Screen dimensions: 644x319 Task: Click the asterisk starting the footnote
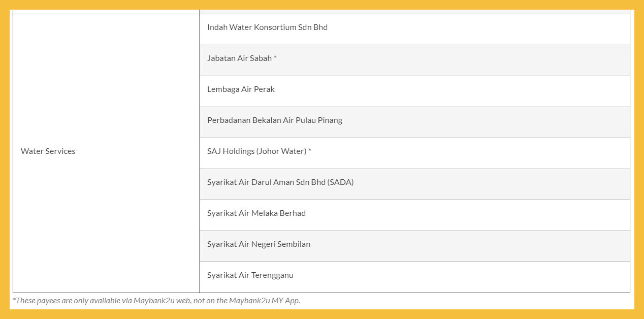coord(14,300)
